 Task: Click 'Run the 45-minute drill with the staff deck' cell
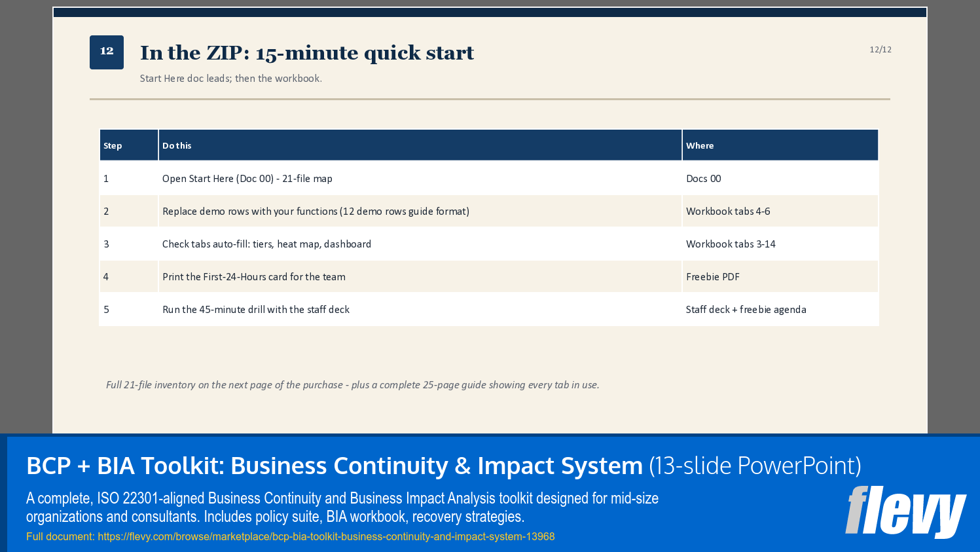(420, 309)
